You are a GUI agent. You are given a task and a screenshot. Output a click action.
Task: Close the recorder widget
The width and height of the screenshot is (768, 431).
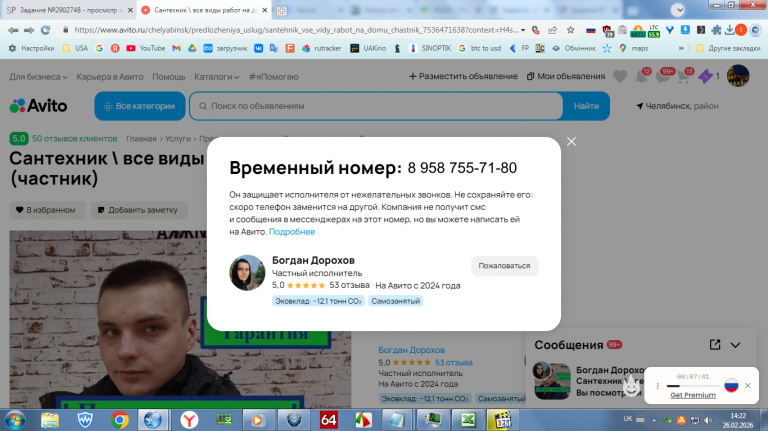(747, 385)
